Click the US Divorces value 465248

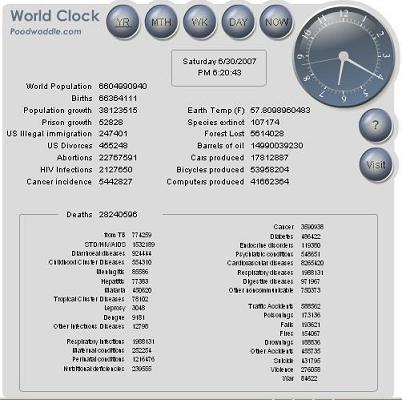coord(113,145)
